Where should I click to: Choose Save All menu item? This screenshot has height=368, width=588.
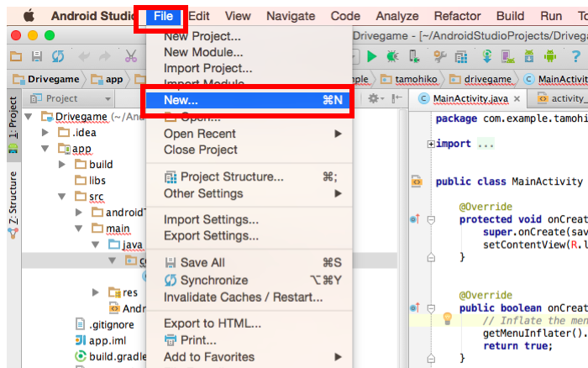249,263
